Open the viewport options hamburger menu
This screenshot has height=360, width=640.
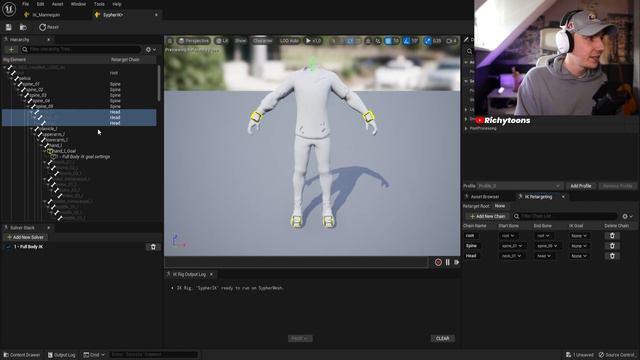(x=170, y=41)
